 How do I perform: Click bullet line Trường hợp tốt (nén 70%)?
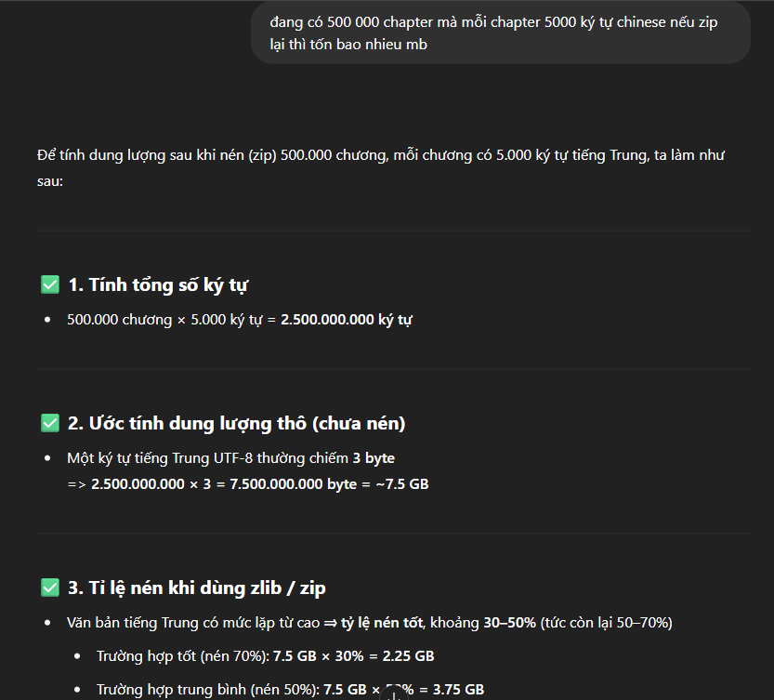point(265,656)
